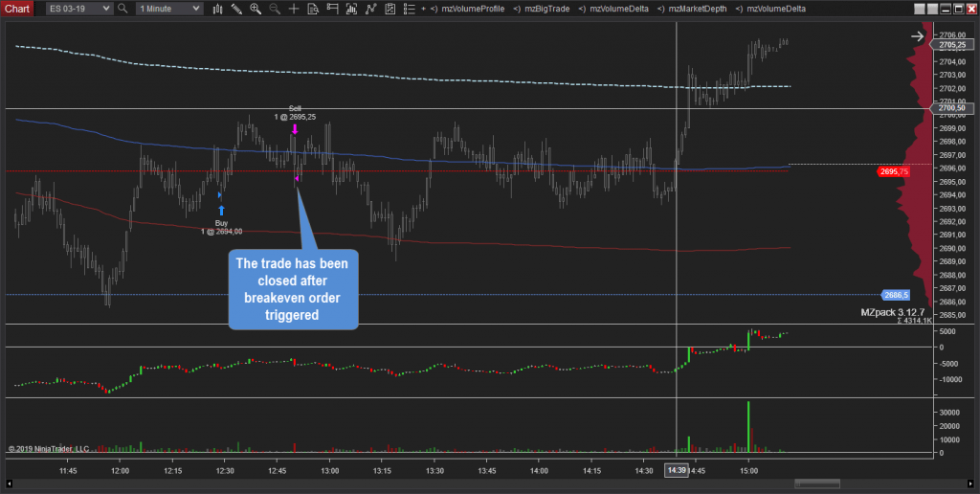The height and width of the screenshot is (494, 980).
Task: Open the Chart Trader icon
Action: pyautogui.click(x=332, y=9)
